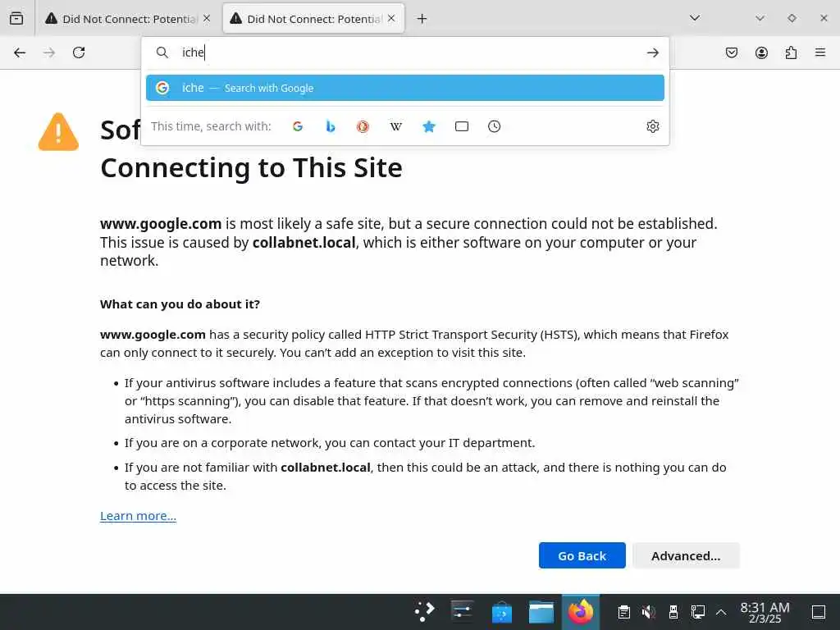Click the 'Connecting to This Site' heading
Screen dimensions: 840x630
pos(251,168)
